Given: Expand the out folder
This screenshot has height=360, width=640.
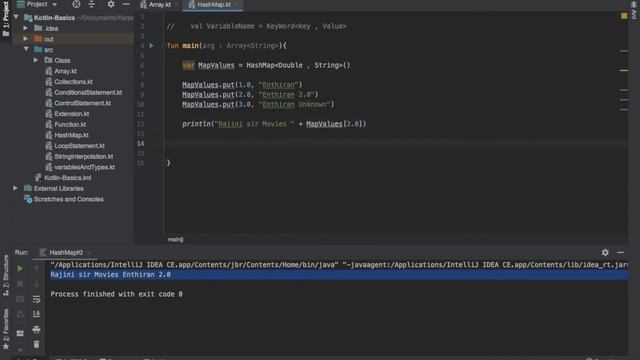Looking at the screenshot, I should pyautogui.click(x=26, y=39).
